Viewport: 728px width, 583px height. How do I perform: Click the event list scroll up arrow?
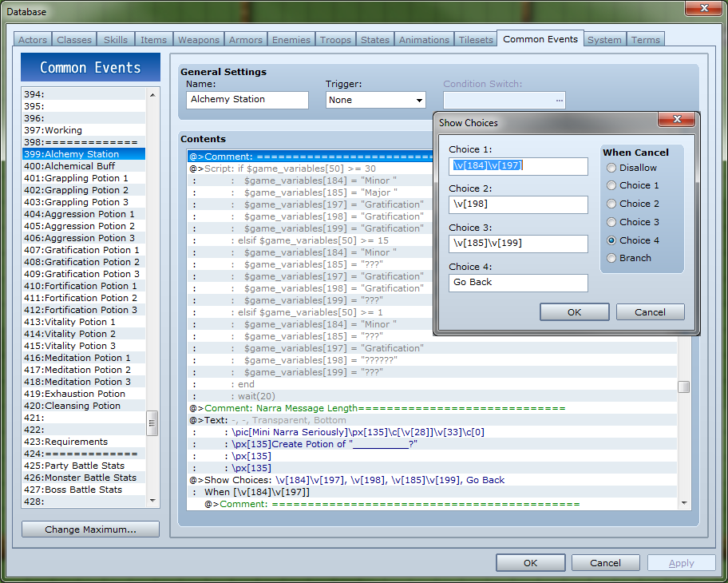click(x=152, y=95)
